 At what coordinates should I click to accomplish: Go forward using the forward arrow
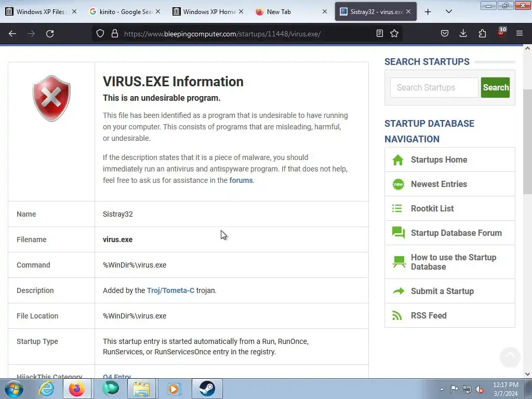[31, 34]
